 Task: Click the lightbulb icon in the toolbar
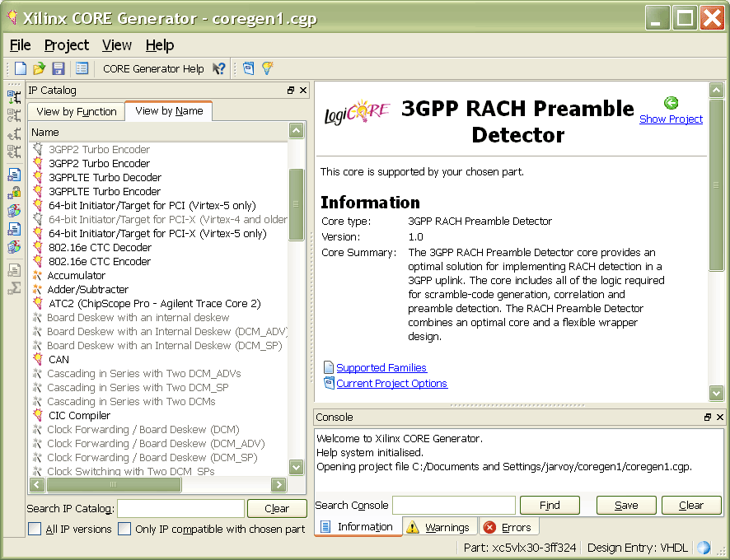pyautogui.click(x=267, y=69)
